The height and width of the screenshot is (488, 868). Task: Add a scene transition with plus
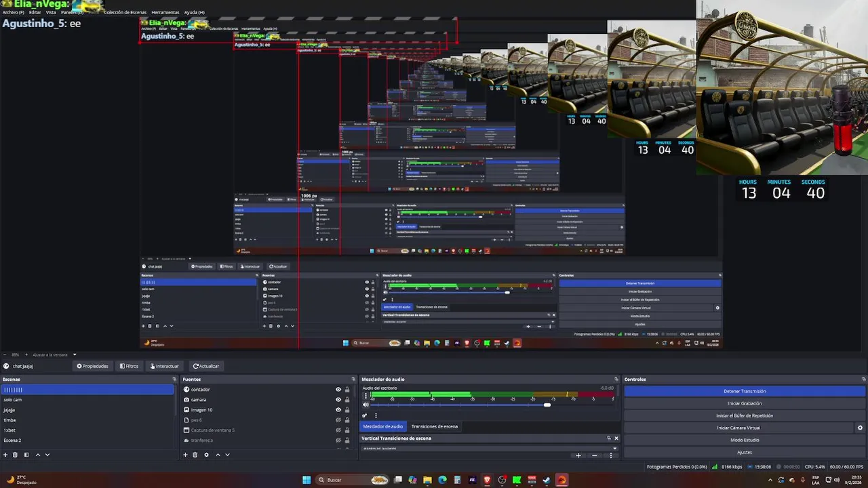click(x=578, y=455)
